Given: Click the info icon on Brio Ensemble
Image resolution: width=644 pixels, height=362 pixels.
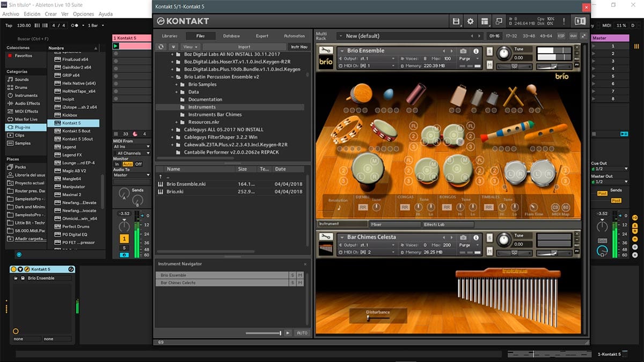Looking at the screenshot, I should click(477, 51).
